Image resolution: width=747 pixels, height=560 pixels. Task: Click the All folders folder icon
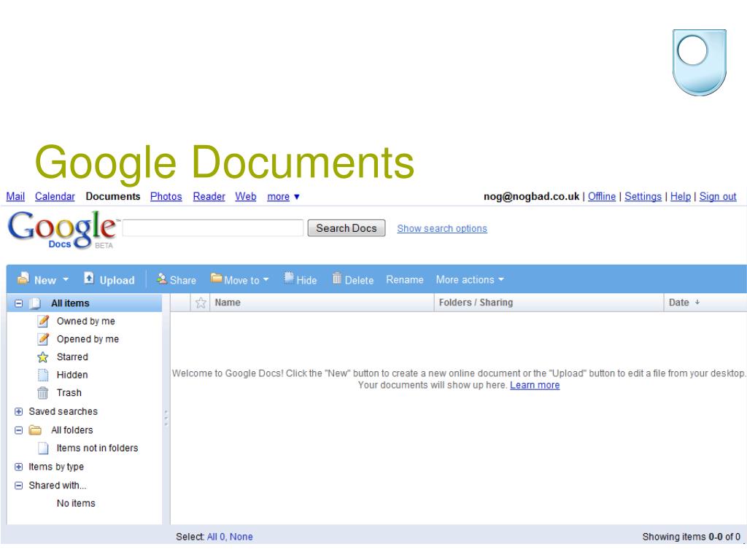(35, 430)
